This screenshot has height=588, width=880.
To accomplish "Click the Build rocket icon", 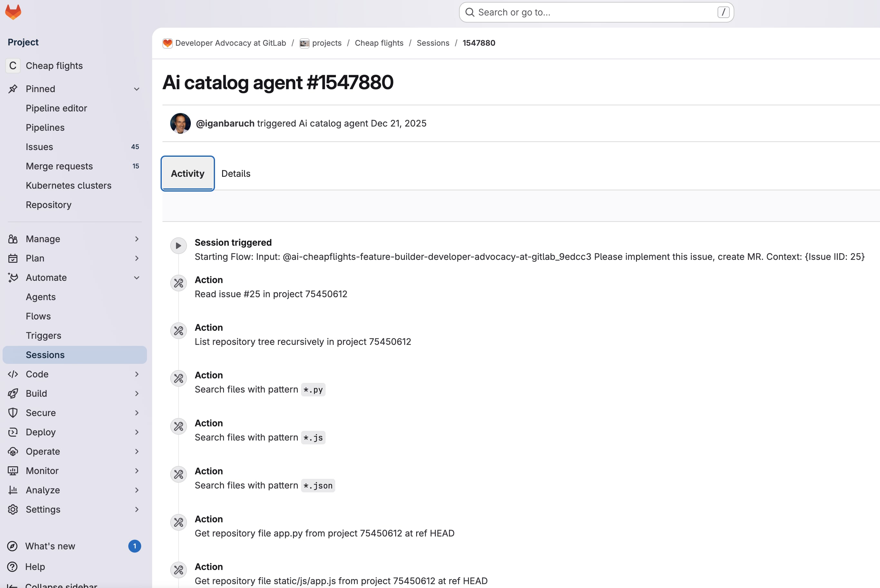I will pos(13,394).
